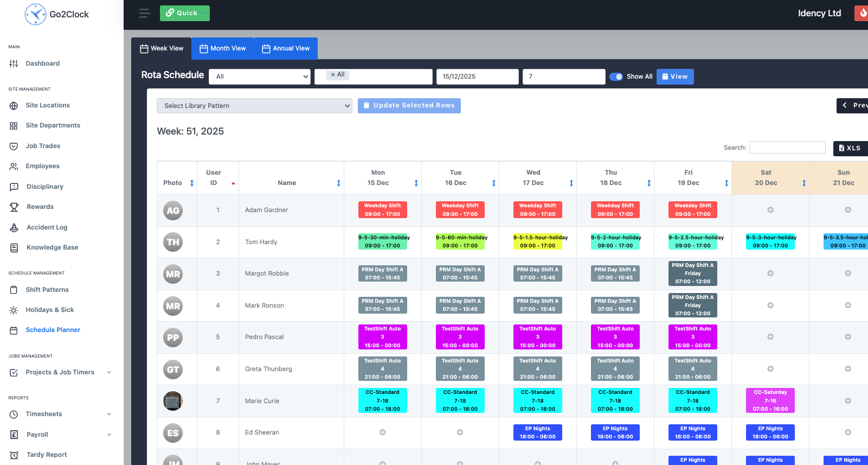Click Pedro Pascal's magenta Monday shift block
The image size is (868, 465).
coord(382,337)
